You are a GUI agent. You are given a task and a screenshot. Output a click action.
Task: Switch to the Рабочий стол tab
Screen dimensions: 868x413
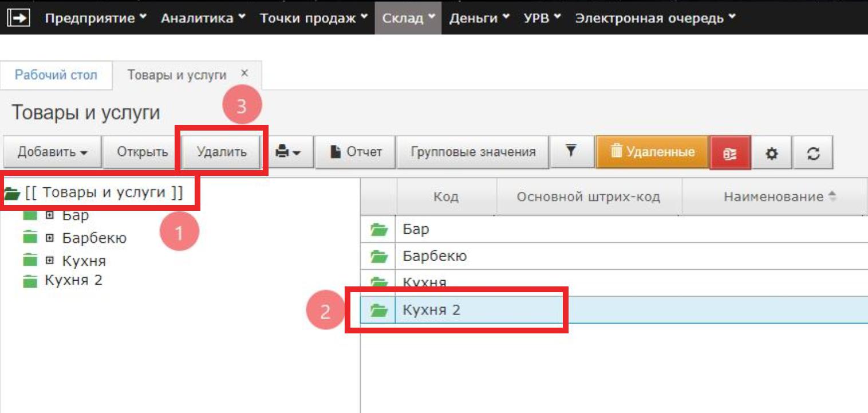56,75
